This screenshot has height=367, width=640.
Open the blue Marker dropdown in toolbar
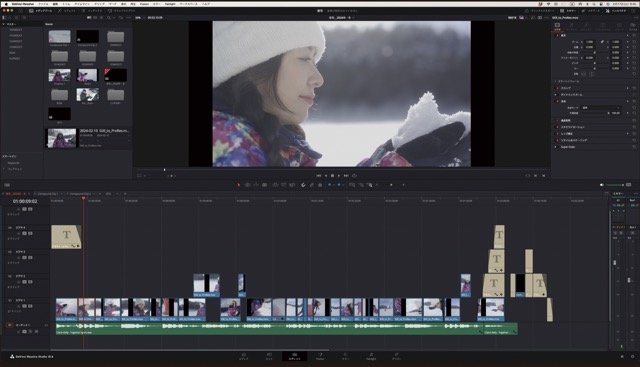(x=340, y=185)
